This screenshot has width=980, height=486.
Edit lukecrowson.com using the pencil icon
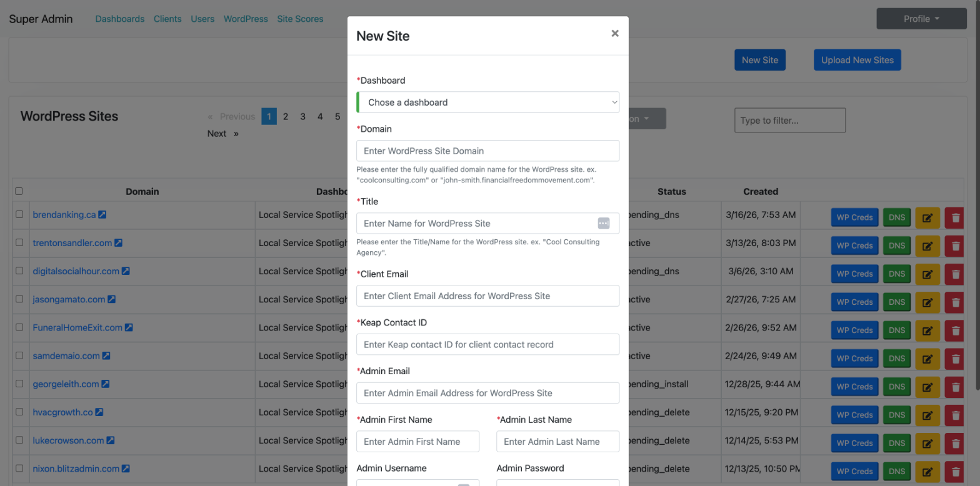(x=927, y=443)
